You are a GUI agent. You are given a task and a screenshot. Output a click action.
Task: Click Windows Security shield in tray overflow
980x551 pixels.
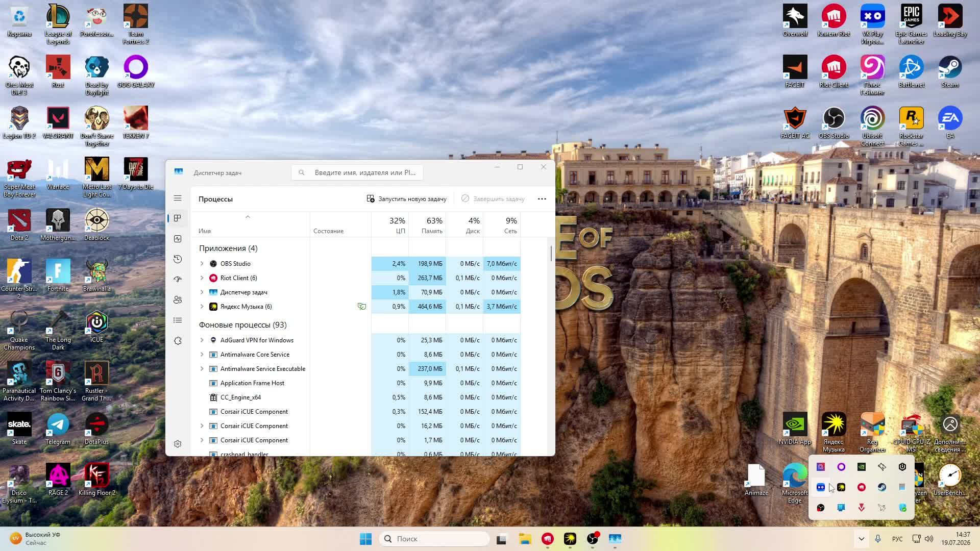coord(902,508)
